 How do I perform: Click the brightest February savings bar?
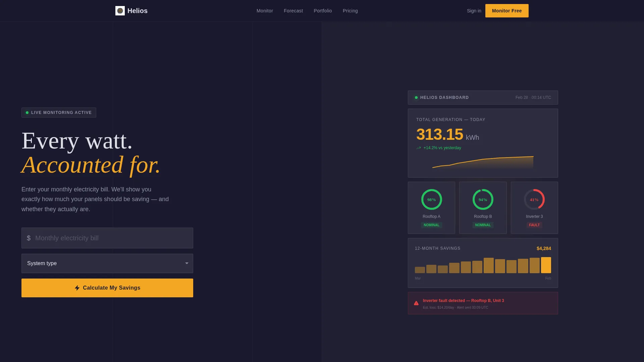[x=546, y=265]
